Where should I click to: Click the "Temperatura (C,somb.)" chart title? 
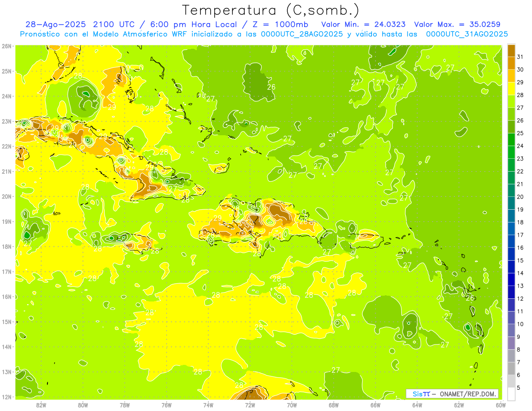tap(270, 10)
